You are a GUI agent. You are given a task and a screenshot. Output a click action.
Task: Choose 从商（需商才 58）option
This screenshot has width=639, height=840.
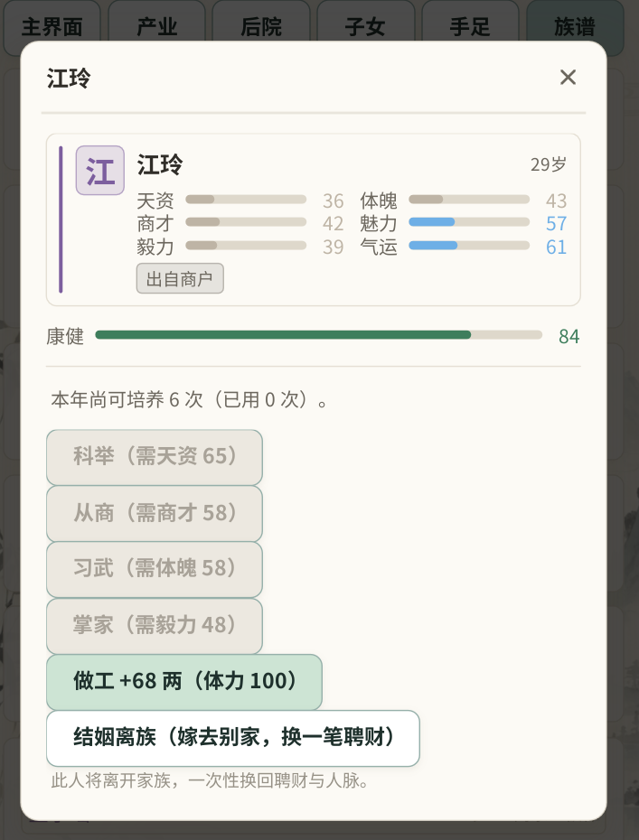point(155,513)
